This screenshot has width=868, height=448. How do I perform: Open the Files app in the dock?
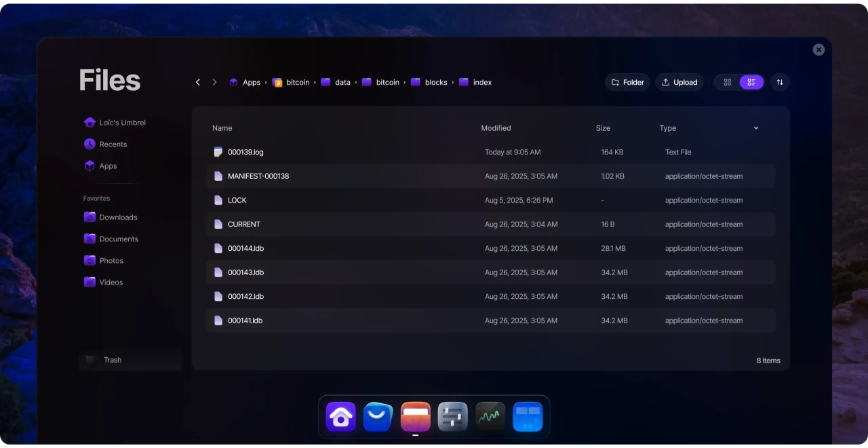[x=415, y=417]
